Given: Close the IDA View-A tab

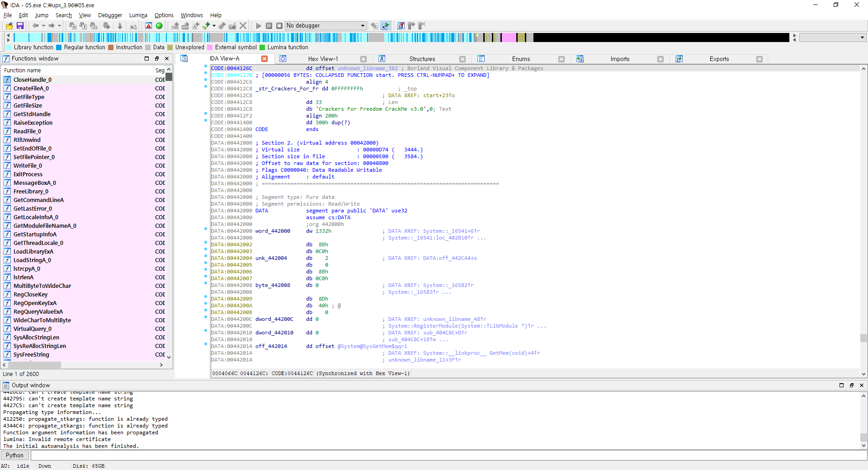Looking at the screenshot, I should pyautogui.click(x=264, y=59).
